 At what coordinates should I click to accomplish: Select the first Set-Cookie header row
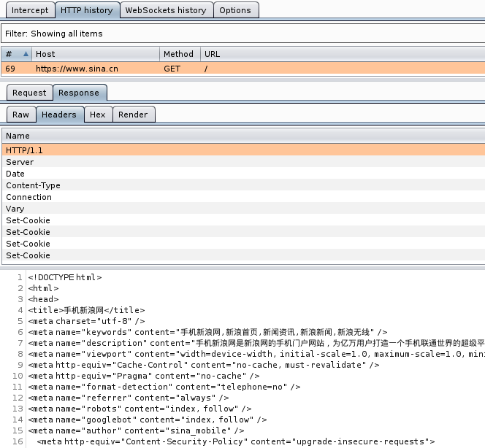243,220
